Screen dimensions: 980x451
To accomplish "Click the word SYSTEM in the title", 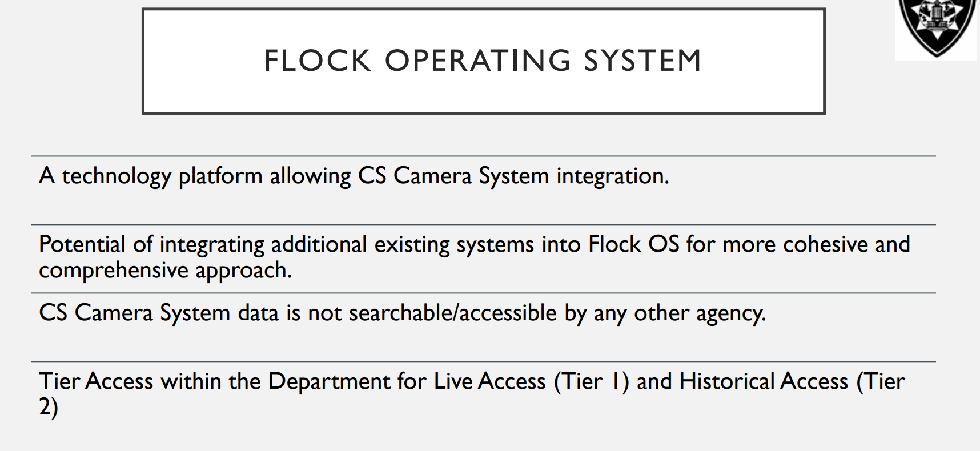I will point(642,61).
